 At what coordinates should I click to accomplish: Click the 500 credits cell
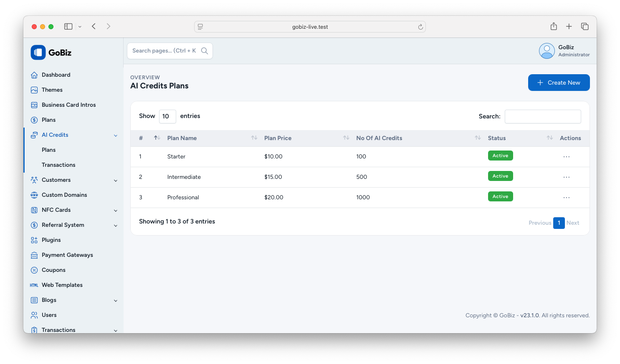362,177
